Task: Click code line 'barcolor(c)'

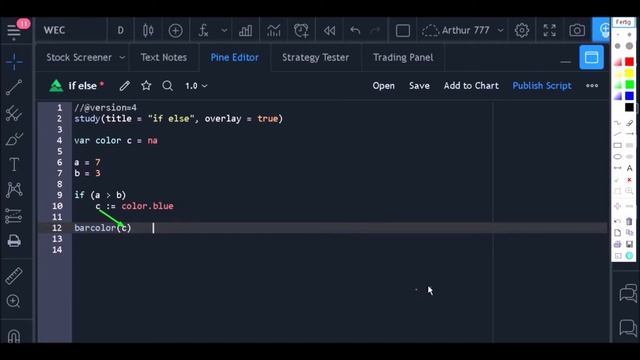Action: tap(103, 228)
